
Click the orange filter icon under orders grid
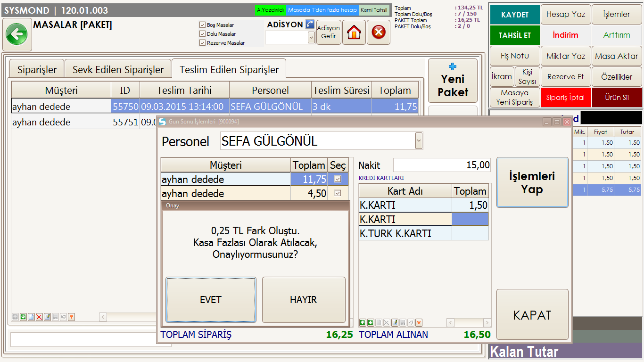tap(71, 317)
